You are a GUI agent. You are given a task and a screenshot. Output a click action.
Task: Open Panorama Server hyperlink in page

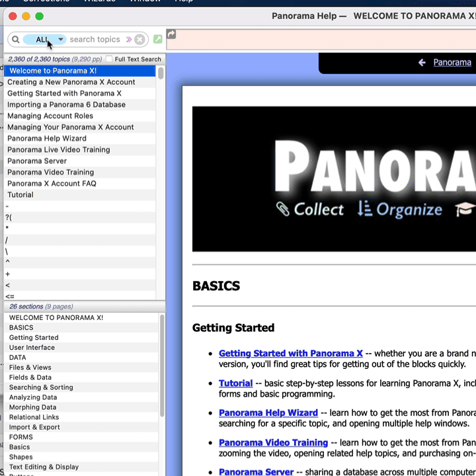(x=257, y=472)
